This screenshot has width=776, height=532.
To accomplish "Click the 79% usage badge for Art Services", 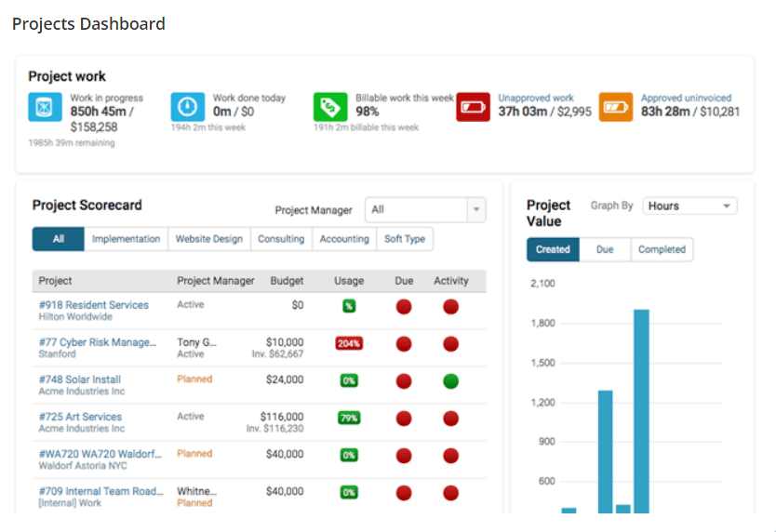I will pyautogui.click(x=349, y=418).
